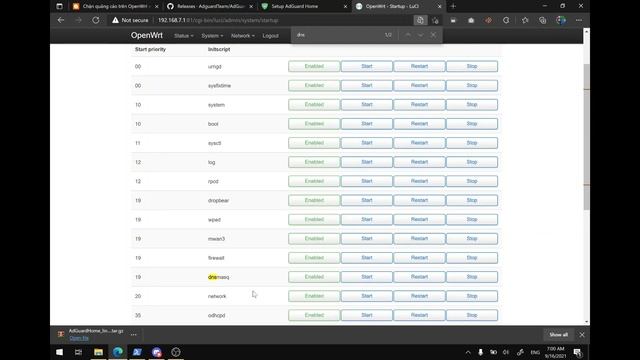Click the volume tray icon
This screenshot has height=360, width=640.
click(x=506, y=352)
